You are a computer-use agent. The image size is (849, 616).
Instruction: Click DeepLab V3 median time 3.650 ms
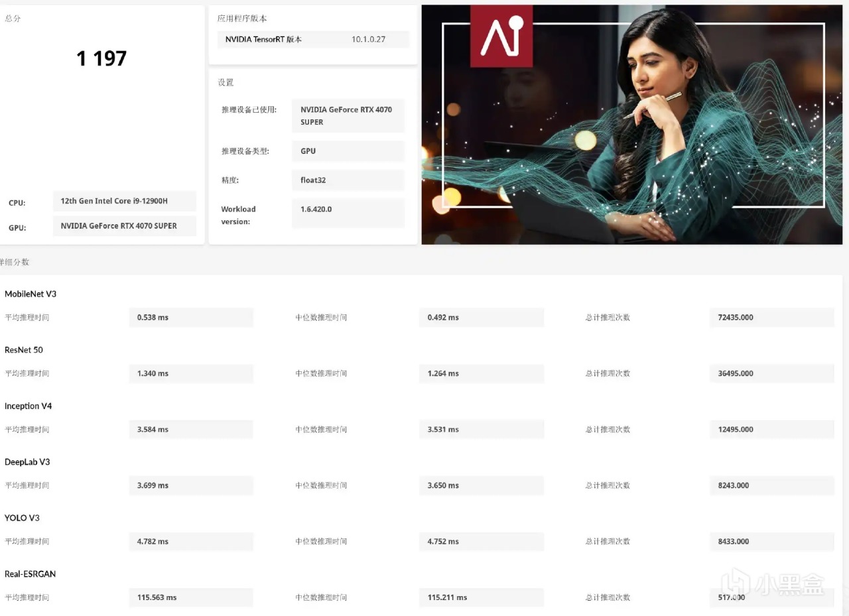482,485
